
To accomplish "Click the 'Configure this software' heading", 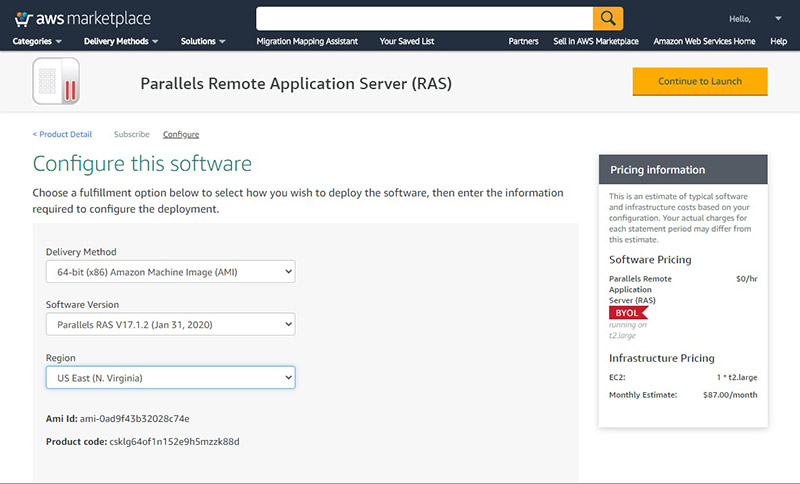I will tap(142, 164).
